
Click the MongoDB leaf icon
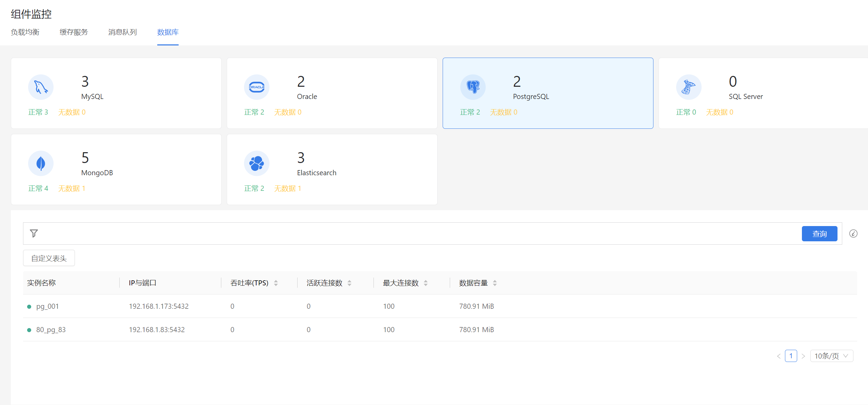tap(41, 163)
